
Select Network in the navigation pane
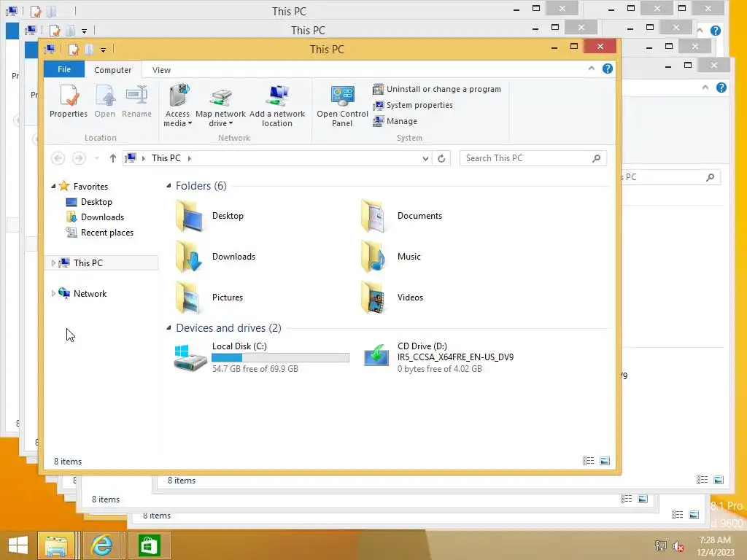coord(90,294)
